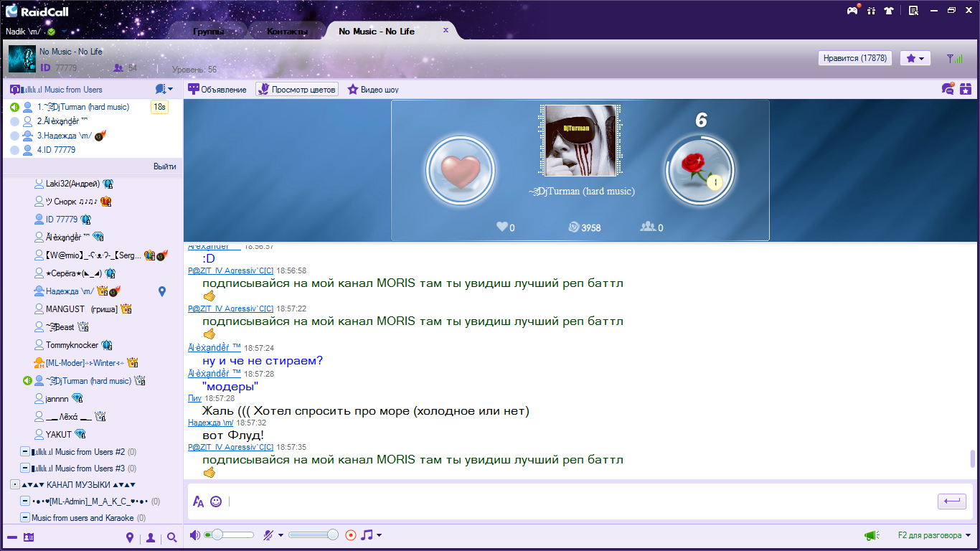Switch to the Группы tab
The height and width of the screenshot is (551, 980).
click(x=209, y=32)
